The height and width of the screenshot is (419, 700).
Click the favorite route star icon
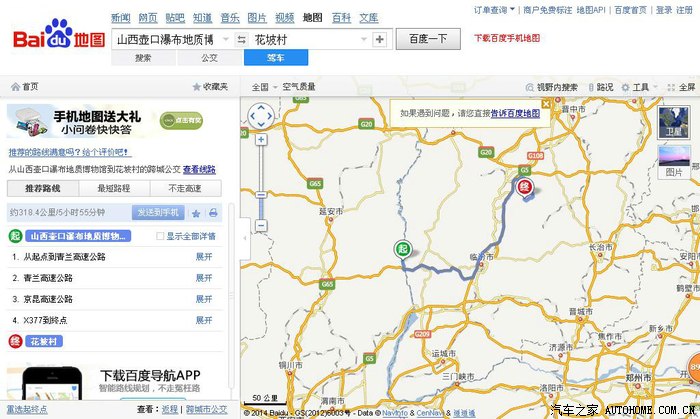196,213
